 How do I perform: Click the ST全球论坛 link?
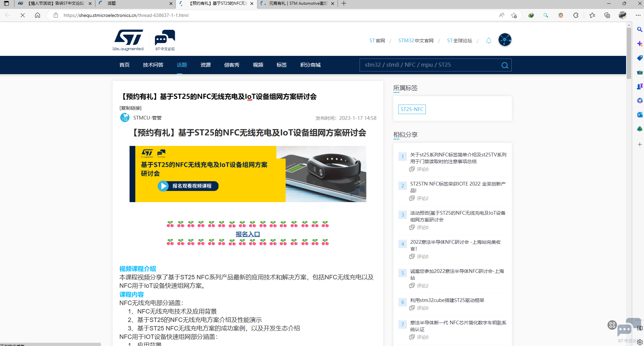click(x=460, y=41)
